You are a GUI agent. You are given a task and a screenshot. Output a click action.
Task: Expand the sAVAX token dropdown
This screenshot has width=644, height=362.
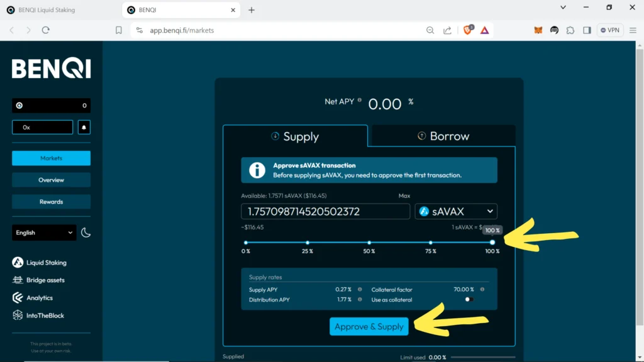tap(456, 212)
